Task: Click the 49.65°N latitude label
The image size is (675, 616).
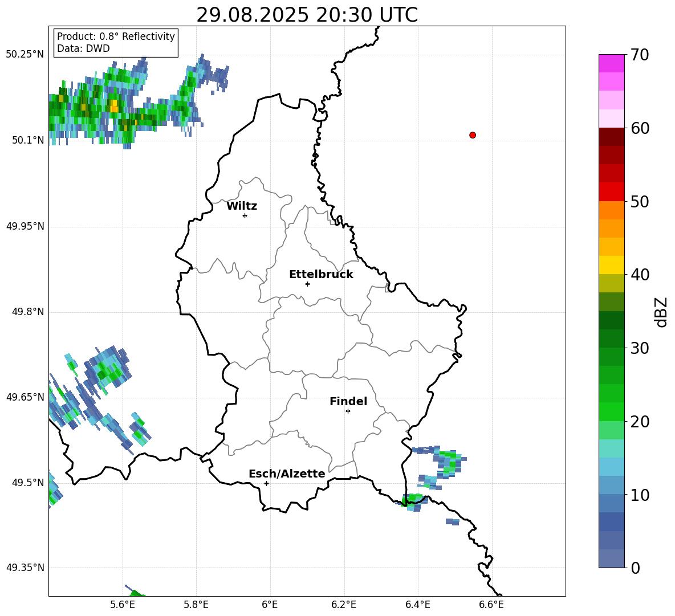Action: tap(25, 397)
